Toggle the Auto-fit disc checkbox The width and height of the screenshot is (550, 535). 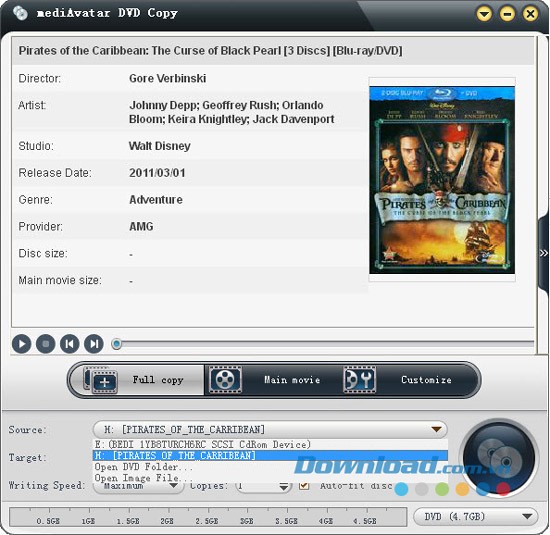tap(304, 486)
